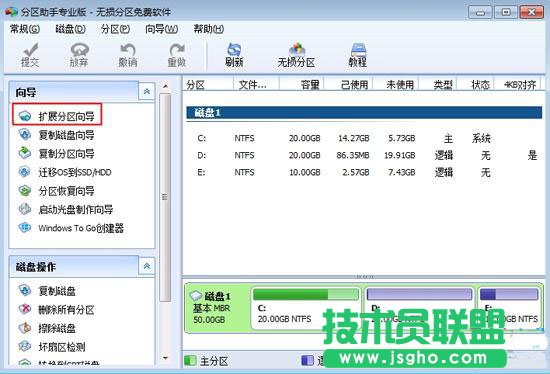Screen dimensions: 550x374
Task: Click the 扩展分区向导 wizard icon
Action: pos(25,116)
